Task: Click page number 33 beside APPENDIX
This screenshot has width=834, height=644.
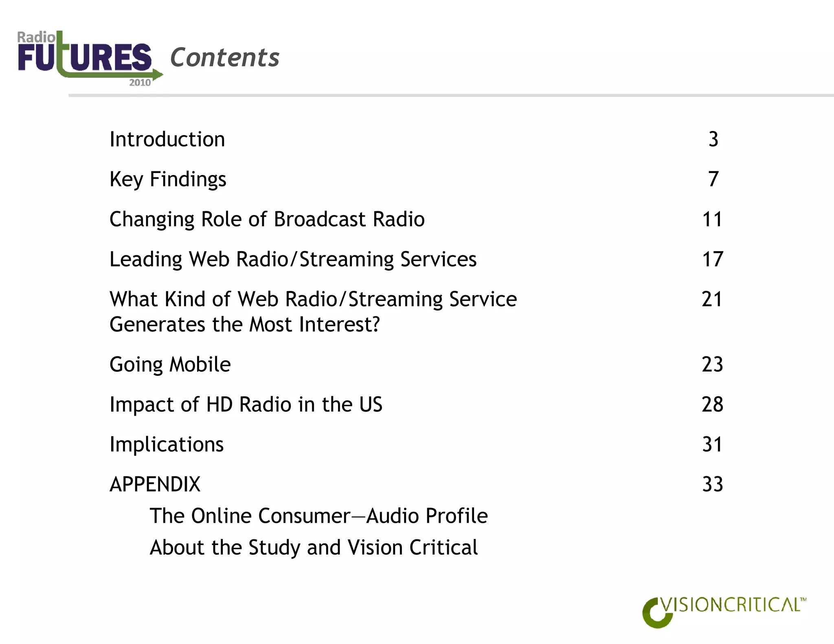Action: (712, 484)
